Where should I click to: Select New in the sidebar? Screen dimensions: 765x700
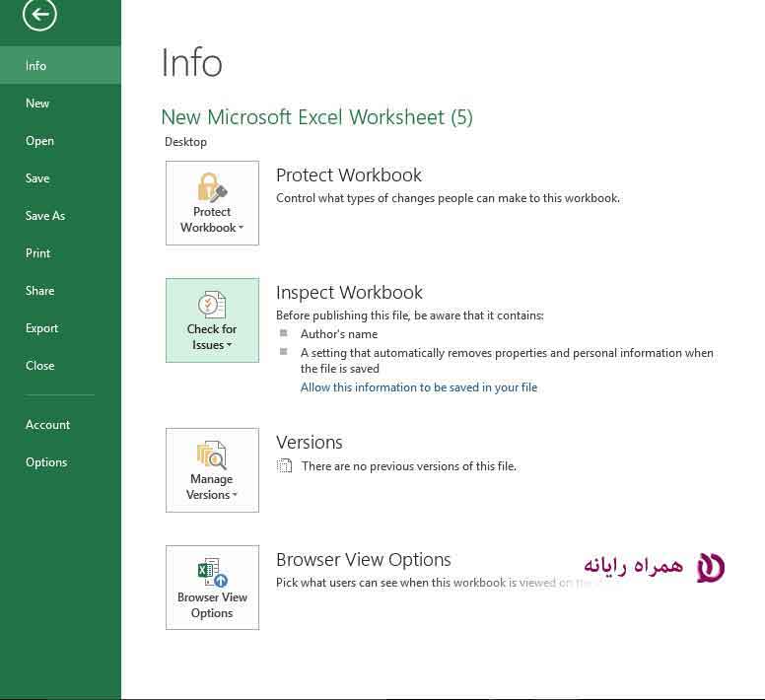[60, 103]
